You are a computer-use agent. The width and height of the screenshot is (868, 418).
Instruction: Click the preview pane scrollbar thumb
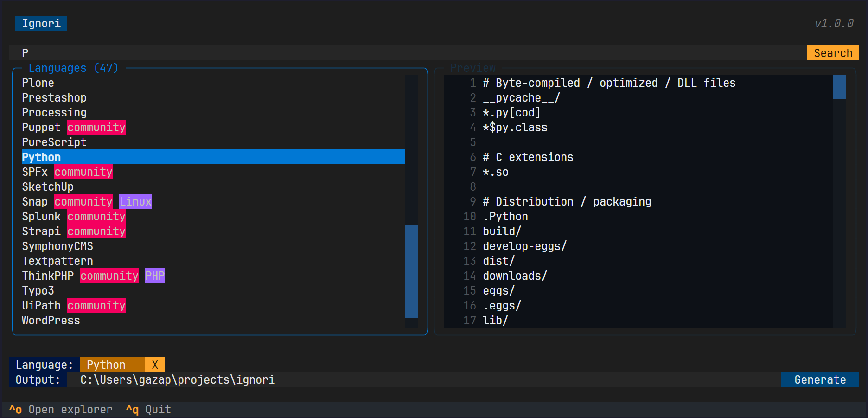[x=840, y=87]
